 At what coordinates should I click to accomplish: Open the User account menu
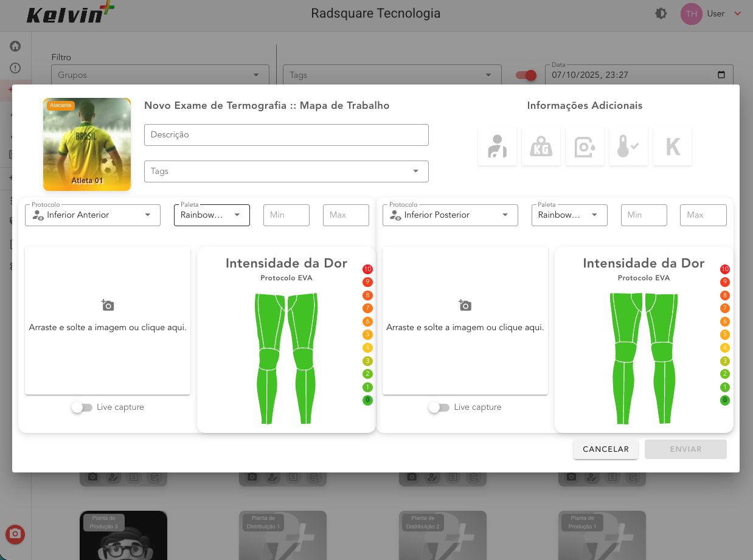click(711, 13)
